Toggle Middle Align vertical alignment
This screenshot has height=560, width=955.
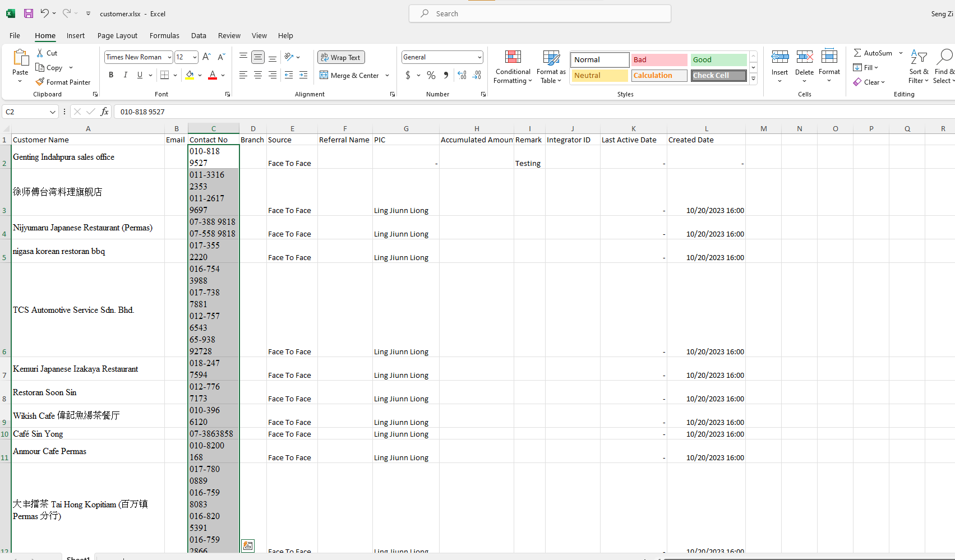point(258,57)
